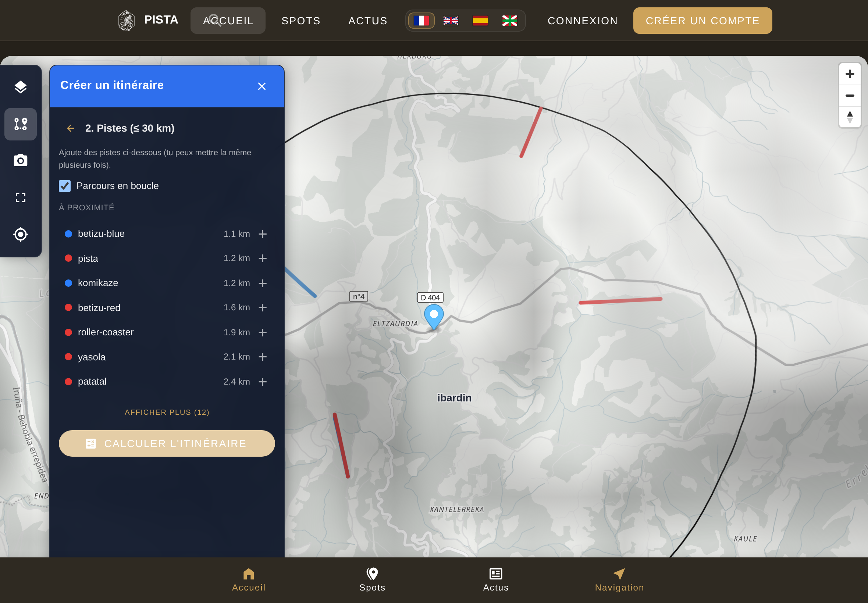Open the map layers tool
This screenshot has width=868, height=603.
click(x=20, y=87)
